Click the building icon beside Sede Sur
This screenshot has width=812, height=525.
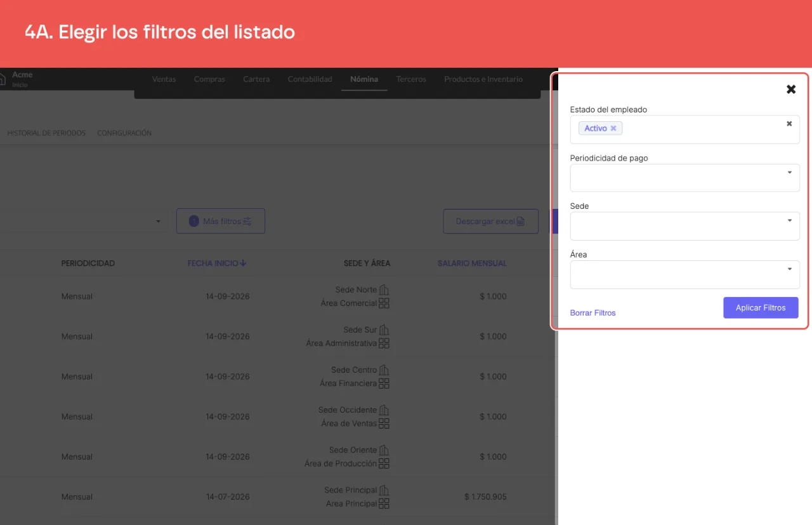384,330
